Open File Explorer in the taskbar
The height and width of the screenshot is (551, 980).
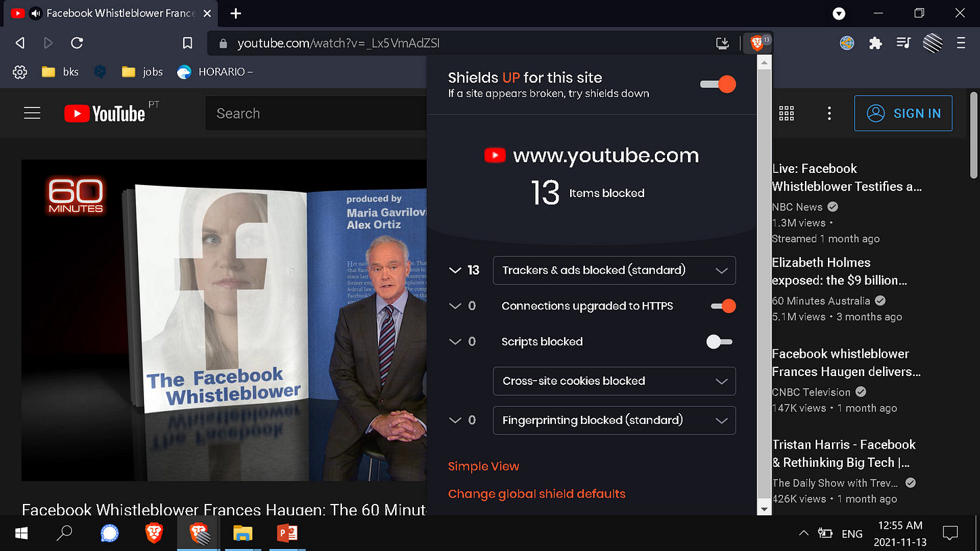tap(242, 534)
